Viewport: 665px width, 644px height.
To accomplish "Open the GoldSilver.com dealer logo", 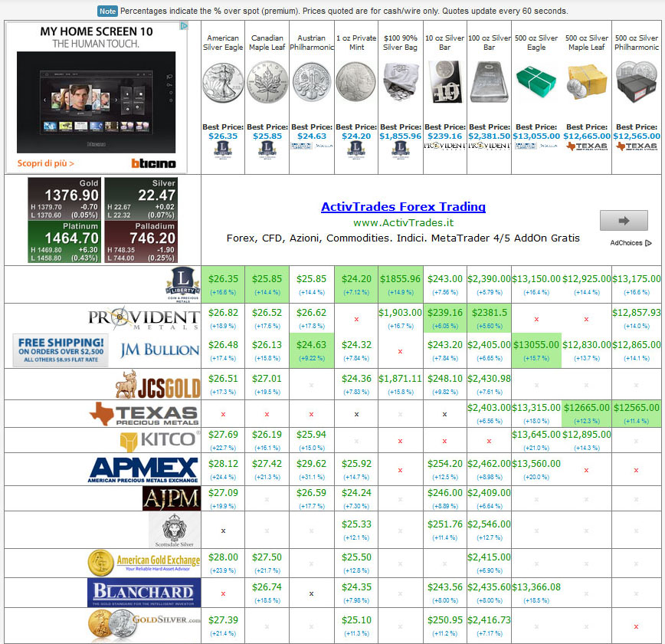I will tap(144, 626).
